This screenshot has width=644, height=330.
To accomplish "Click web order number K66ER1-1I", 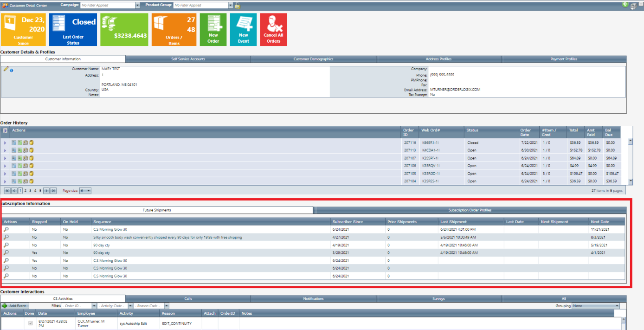I will click(x=431, y=142).
